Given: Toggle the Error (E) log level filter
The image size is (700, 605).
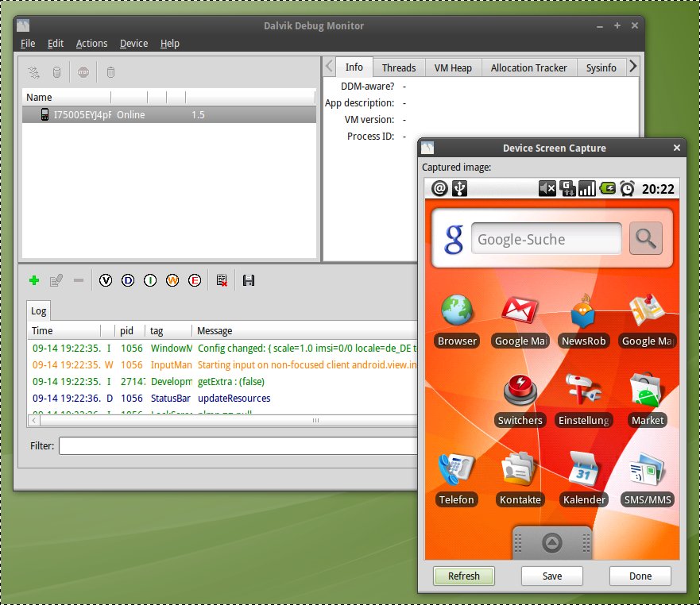Looking at the screenshot, I should pos(195,280).
